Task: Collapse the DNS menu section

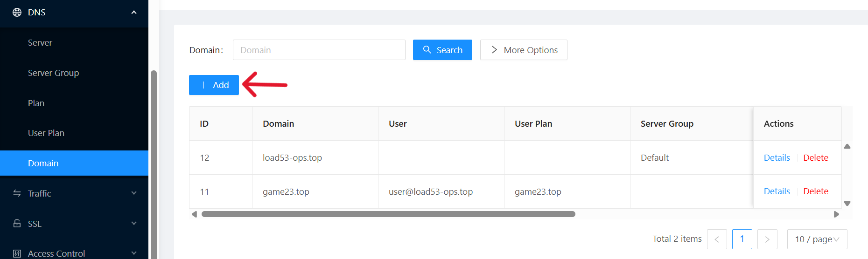Action: coord(134,12)
